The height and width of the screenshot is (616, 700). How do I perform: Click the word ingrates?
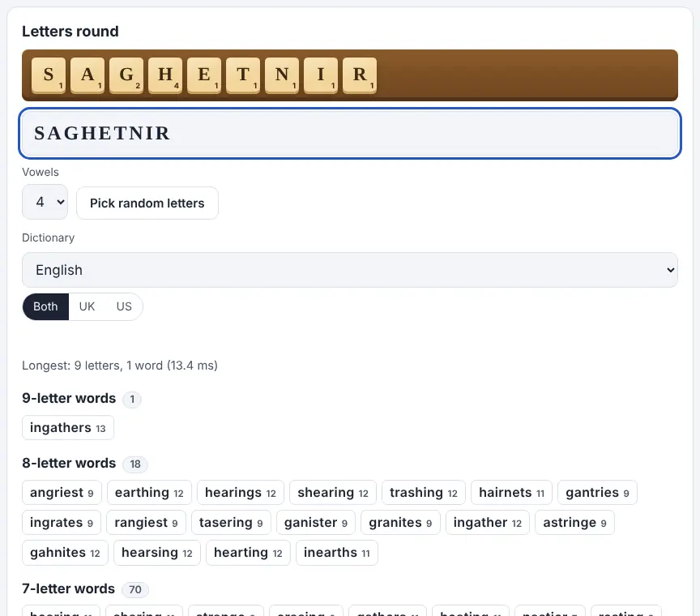(62, 523)
